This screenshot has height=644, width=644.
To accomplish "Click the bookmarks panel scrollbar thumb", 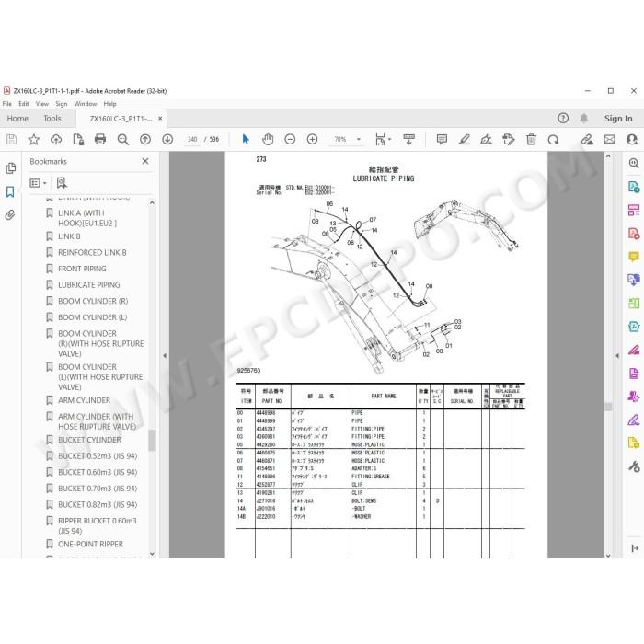I will (152, 441).
